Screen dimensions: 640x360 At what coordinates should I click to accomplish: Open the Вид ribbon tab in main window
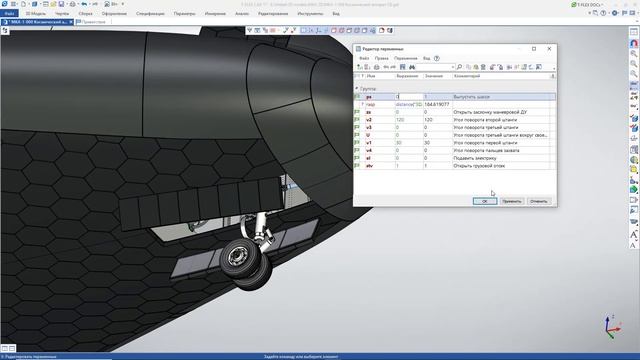(x=336, y=13)
